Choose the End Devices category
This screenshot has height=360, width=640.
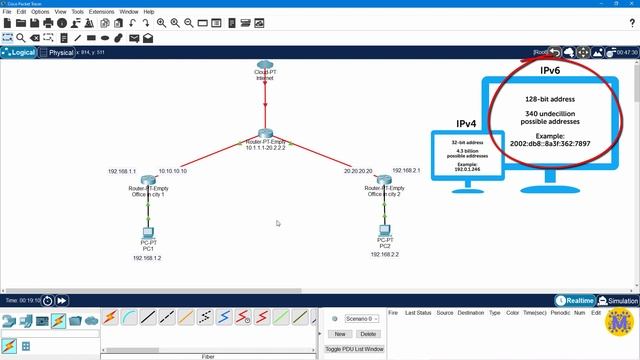tap(26, 321)
